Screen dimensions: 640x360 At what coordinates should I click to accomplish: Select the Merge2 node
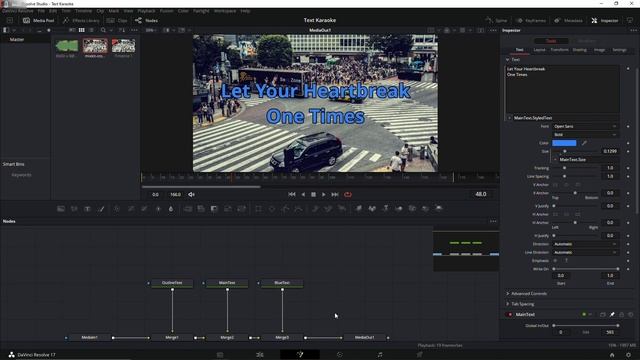click(227, 338)
